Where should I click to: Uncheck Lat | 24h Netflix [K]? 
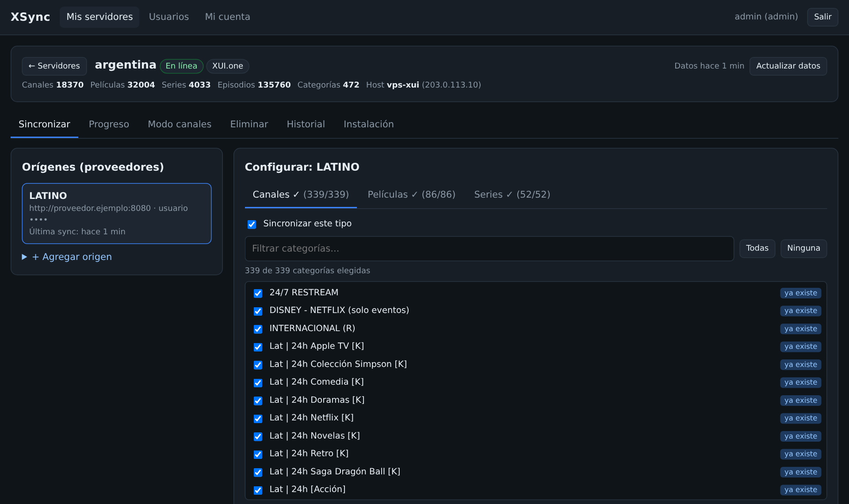tap(258, 418)
